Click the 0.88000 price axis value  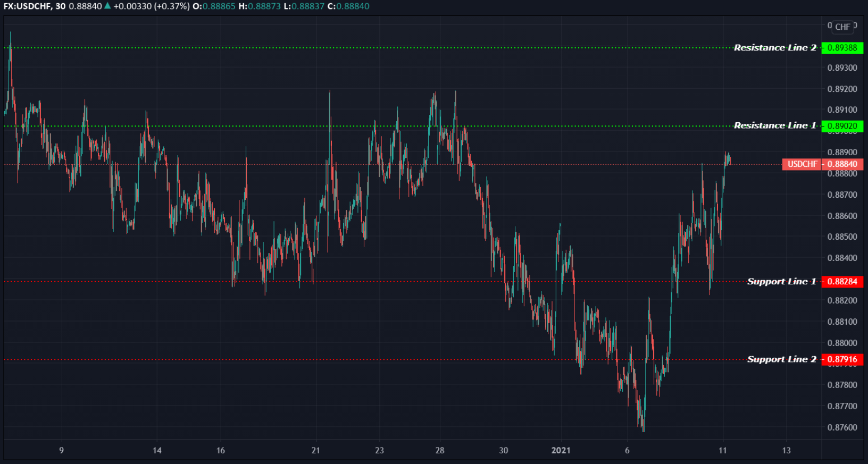[x=842, y=343]
